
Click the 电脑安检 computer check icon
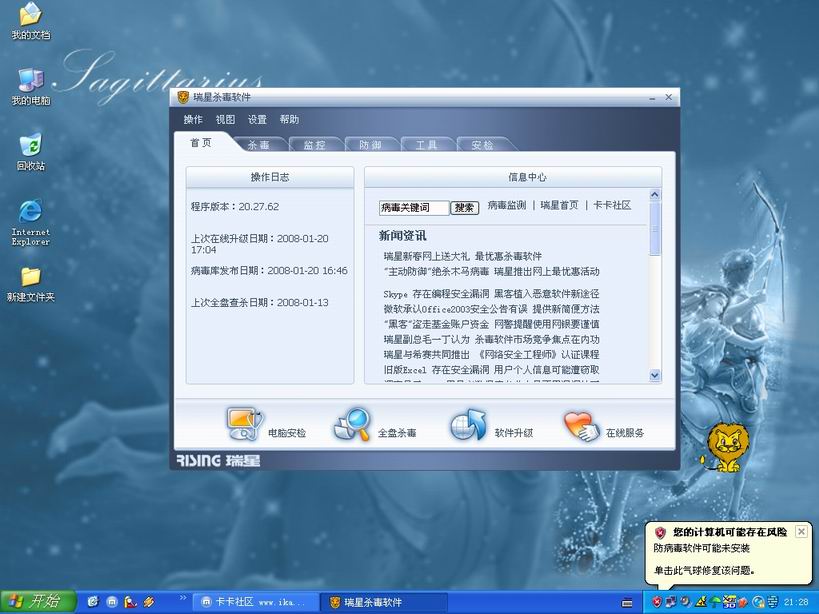pyautogui.click(x=245, y=424)
